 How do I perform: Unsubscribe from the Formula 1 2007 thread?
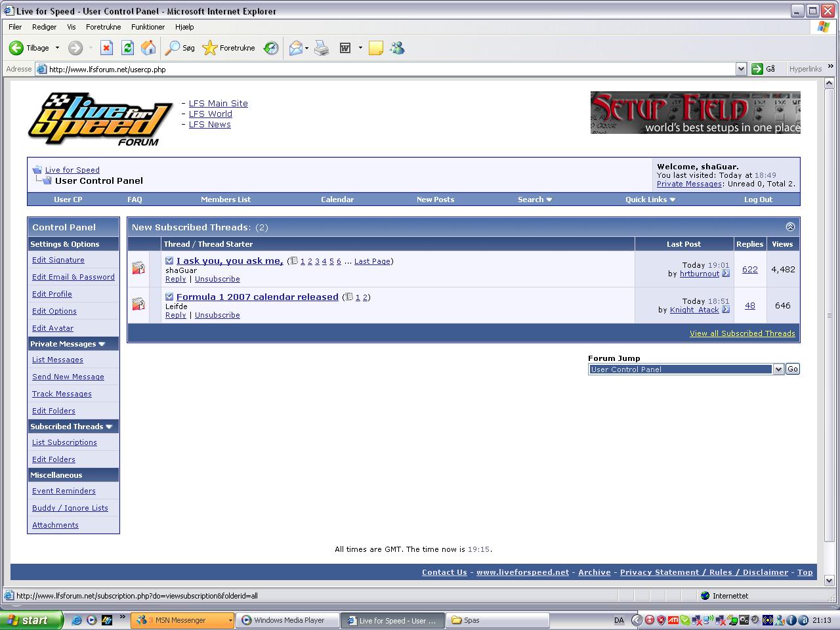[217, 315]
